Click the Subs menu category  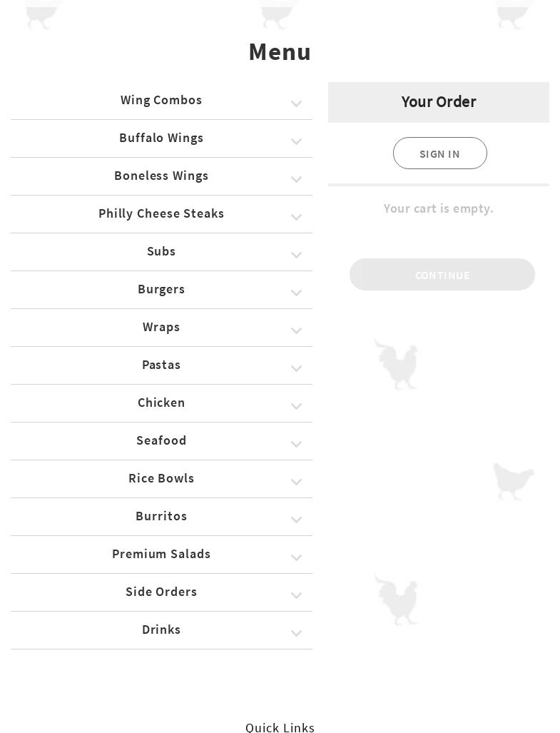(x=161, y=252)
